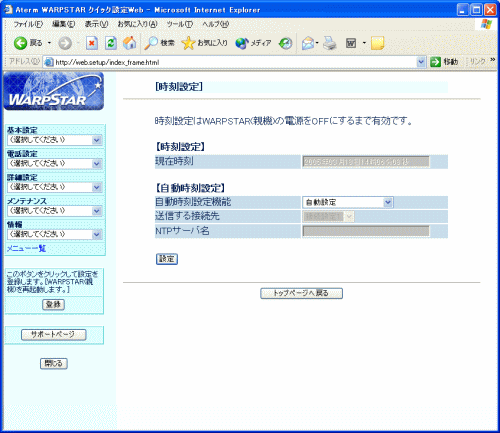Viewport: 500px width, 433px height.
Task: Click the address bar URL field
Action: tap(235, 62)
